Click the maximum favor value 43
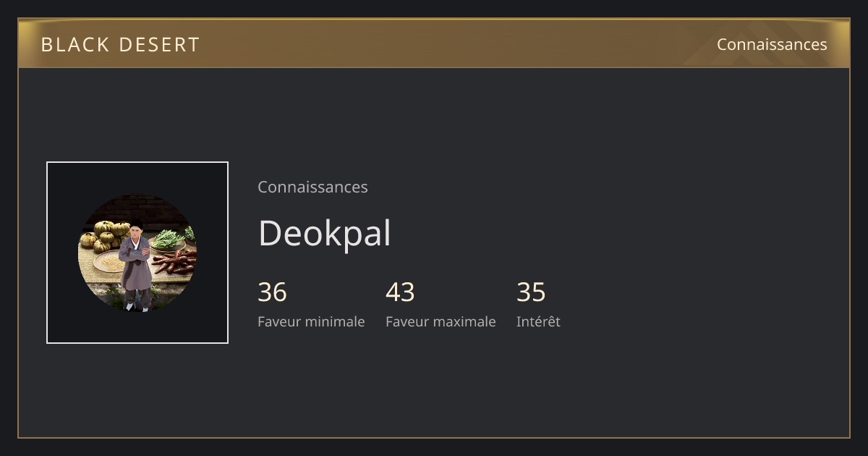This screenshot has height=456, width=868. pos(400,292)
